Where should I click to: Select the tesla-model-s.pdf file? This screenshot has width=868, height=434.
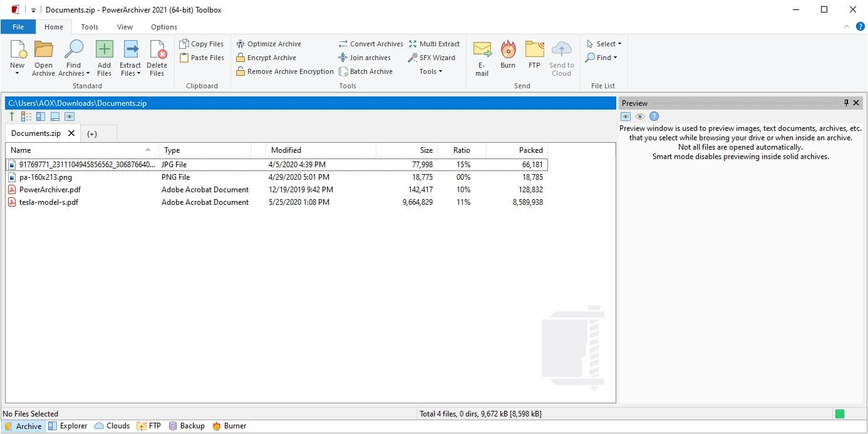coord(48,202)
